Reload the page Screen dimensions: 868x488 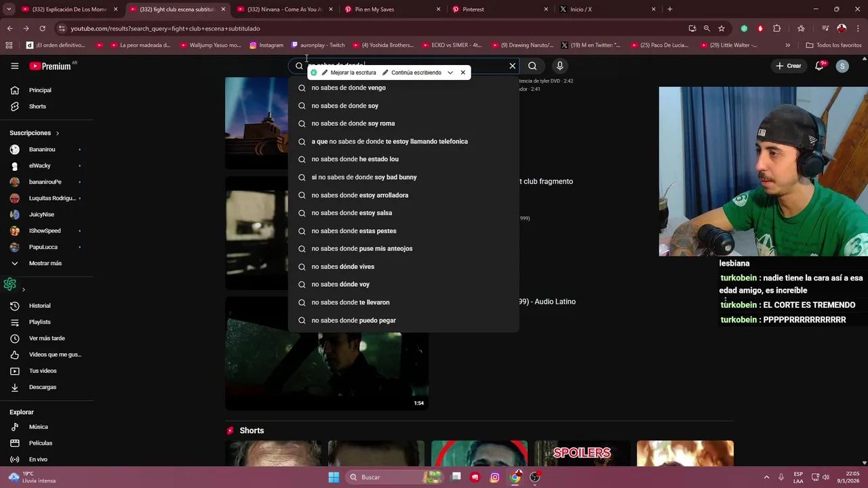pos(42,28)
